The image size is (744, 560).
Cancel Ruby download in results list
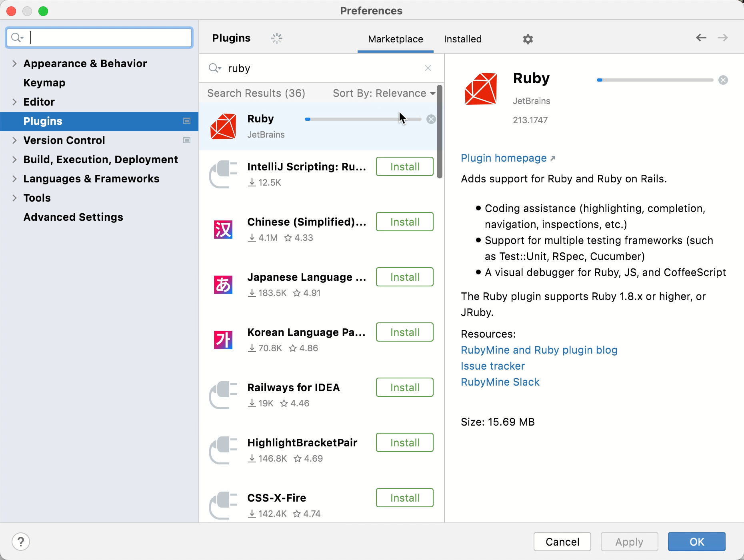tap(431, 119)
